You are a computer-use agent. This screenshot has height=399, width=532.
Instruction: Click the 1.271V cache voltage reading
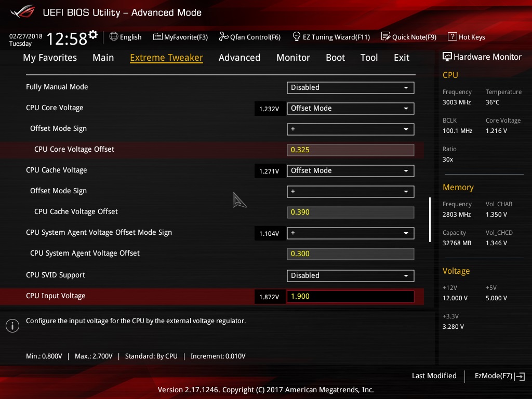tap(269, 171)
